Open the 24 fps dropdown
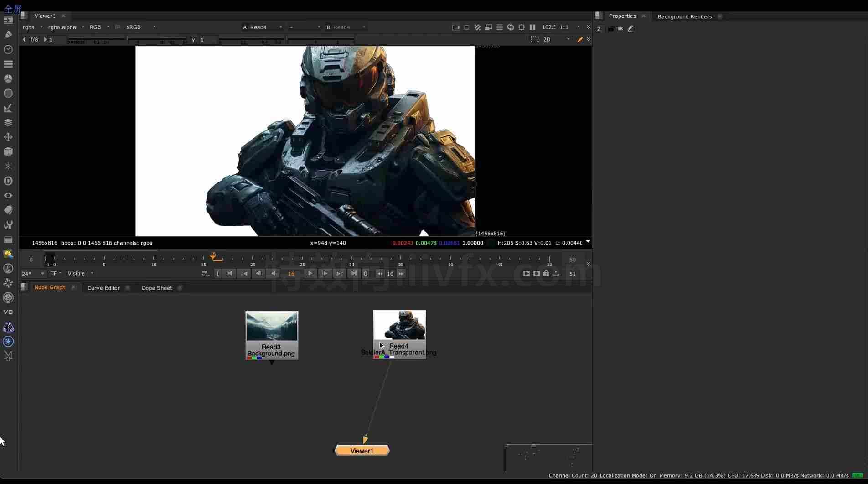This screenshot has width=868, height=484. tap(33, 274)
